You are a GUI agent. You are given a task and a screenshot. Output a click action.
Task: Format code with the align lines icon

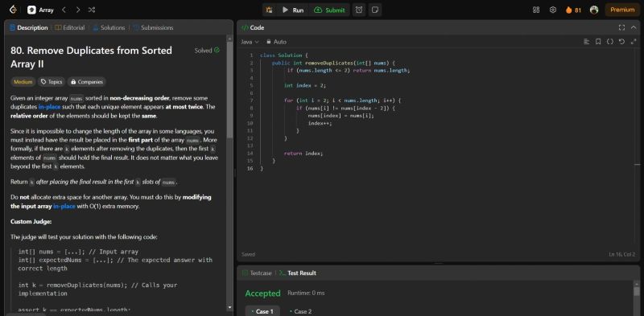(x=587, y=42)
